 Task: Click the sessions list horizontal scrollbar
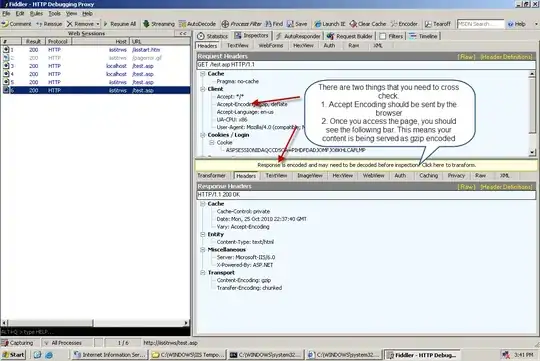95,323
